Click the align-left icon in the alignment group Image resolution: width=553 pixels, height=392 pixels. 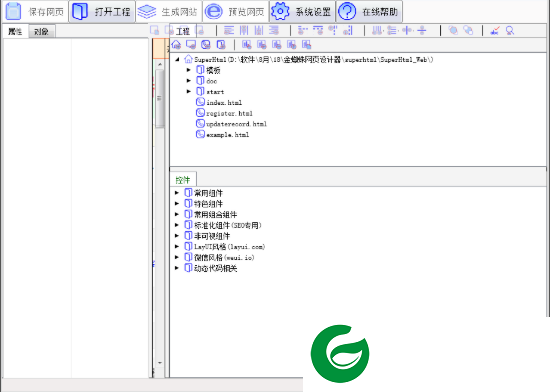229,31
